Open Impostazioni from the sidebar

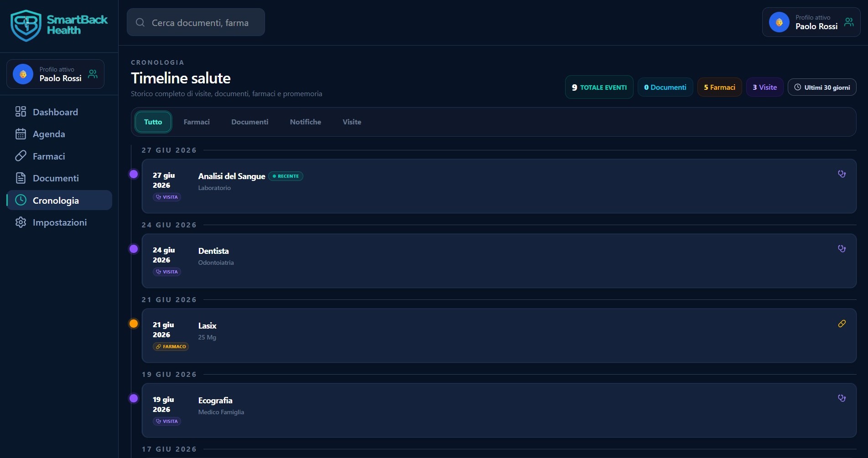[x=59, y=222]
